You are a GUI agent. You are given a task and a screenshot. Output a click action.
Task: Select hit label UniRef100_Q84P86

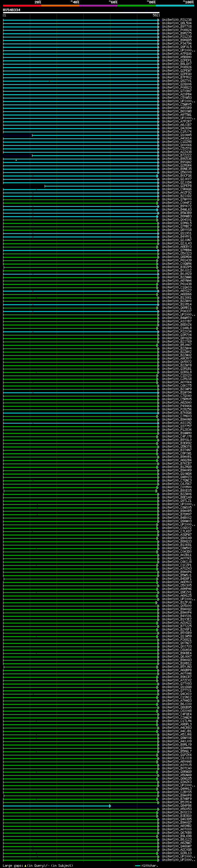coord(177,806)
